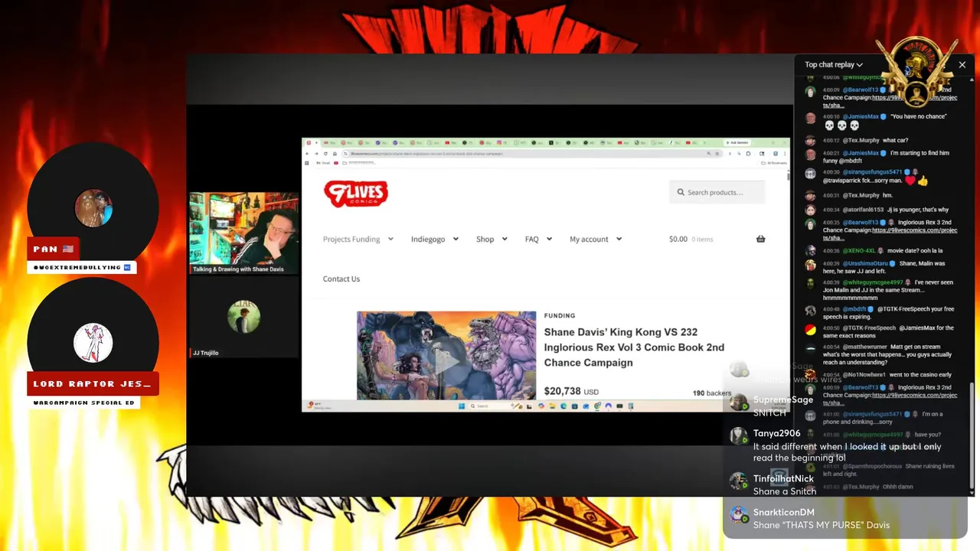Viewport: 980px width, 551px height.
Task: Click the shopping basket cart icon
Action: click(x=760, y=239)
